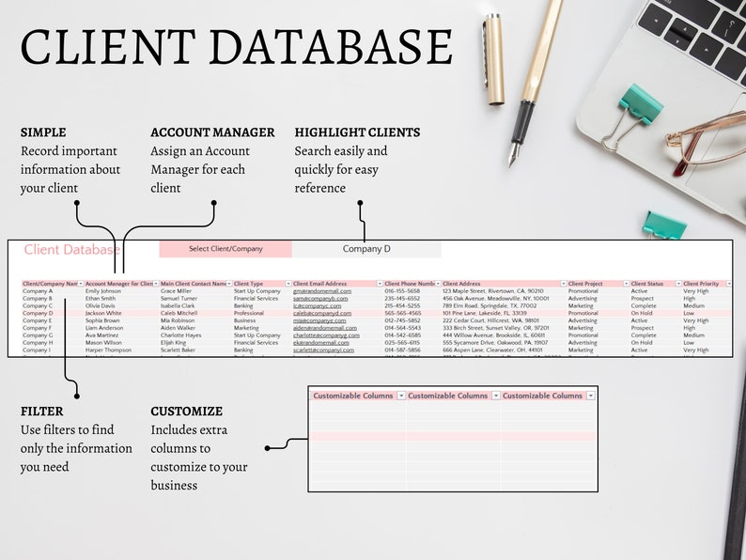The height and width of the screenshot is (560, 746).
Task: Select the Company D client selector cell
Action: pos(366,249)
